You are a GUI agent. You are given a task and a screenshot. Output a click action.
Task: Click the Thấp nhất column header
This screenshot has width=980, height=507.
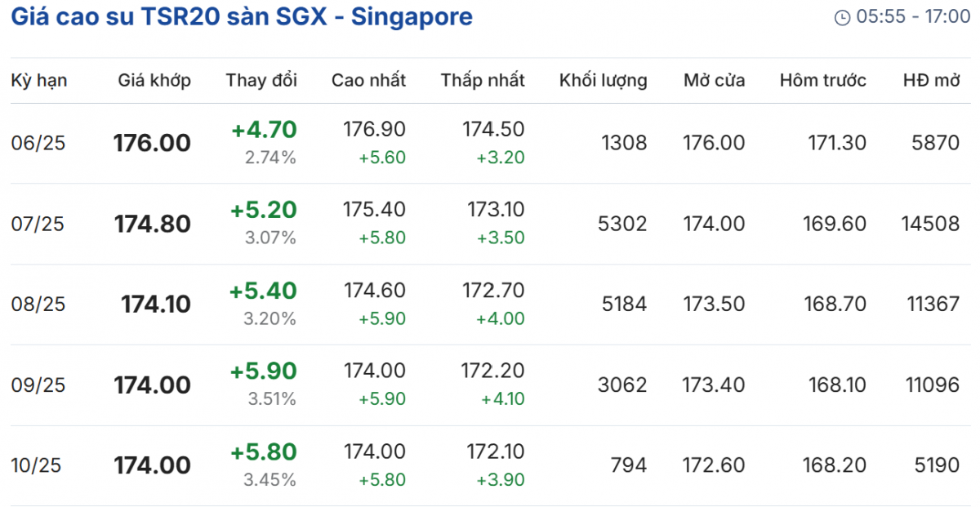click(x=483, y=80)
